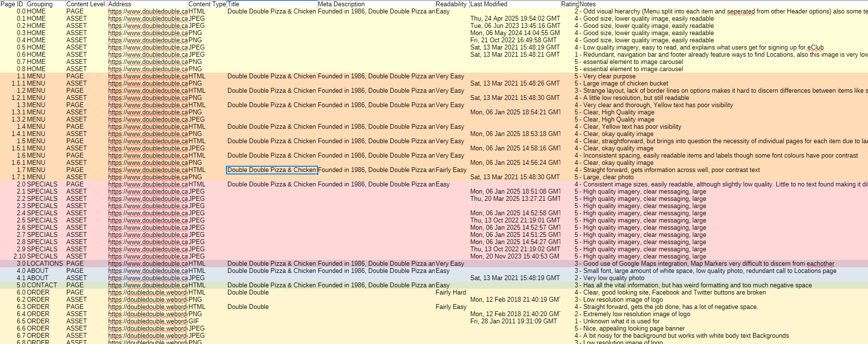Click the Grouping column header

pyautogui.click(x=40, y=4)
